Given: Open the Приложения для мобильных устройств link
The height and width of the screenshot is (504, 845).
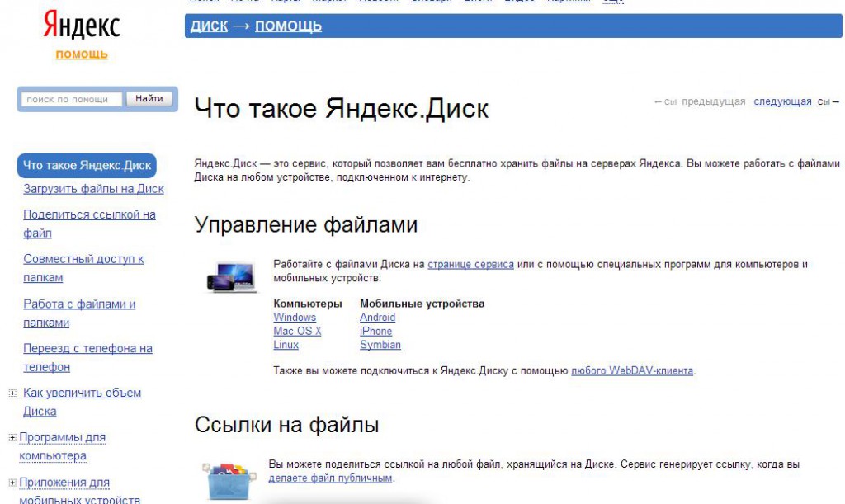Looking at the screenshot, I should [x=80, y=491].
